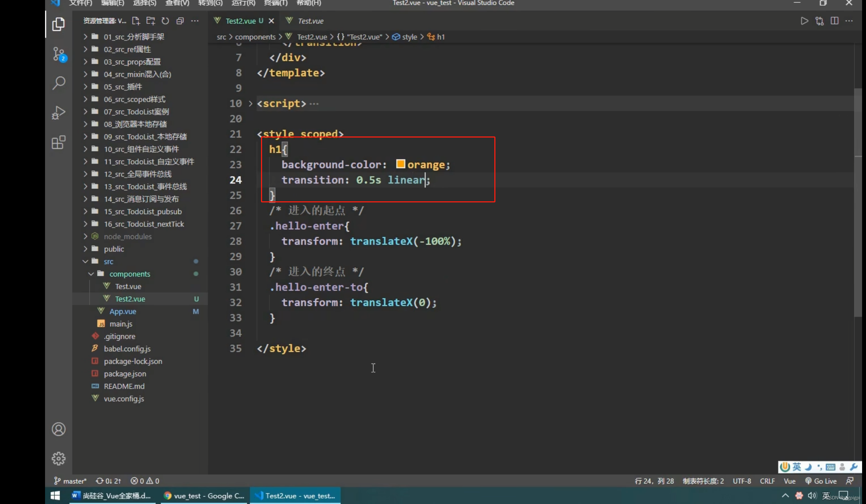Open the 文件(F) menu
This screenshot has width=866, height=504.
(81, 3)
